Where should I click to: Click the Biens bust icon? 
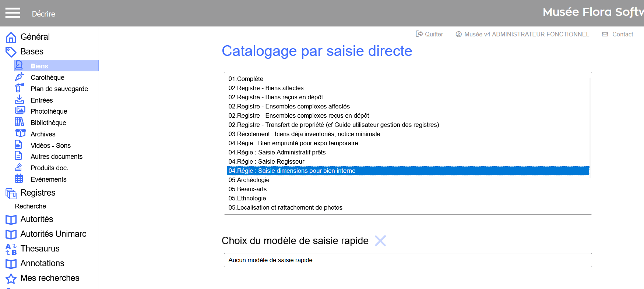tap(20, 65)
